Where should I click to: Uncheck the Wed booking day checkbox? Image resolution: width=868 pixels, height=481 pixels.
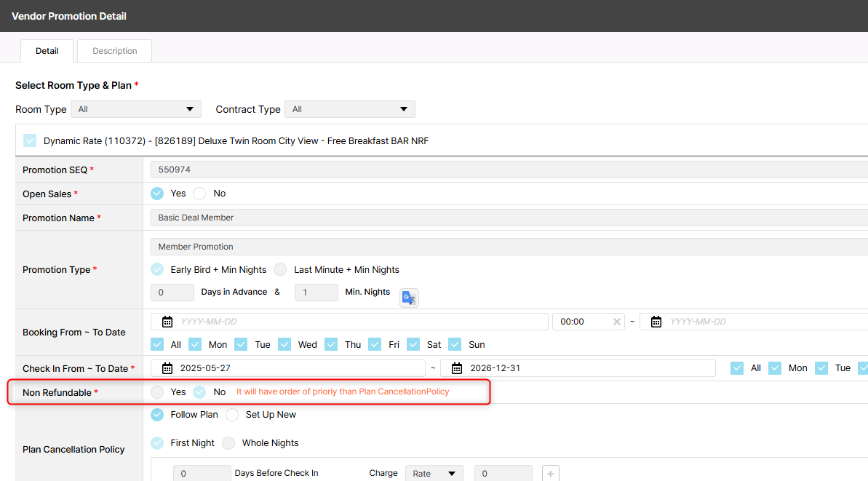click(284, 344)
